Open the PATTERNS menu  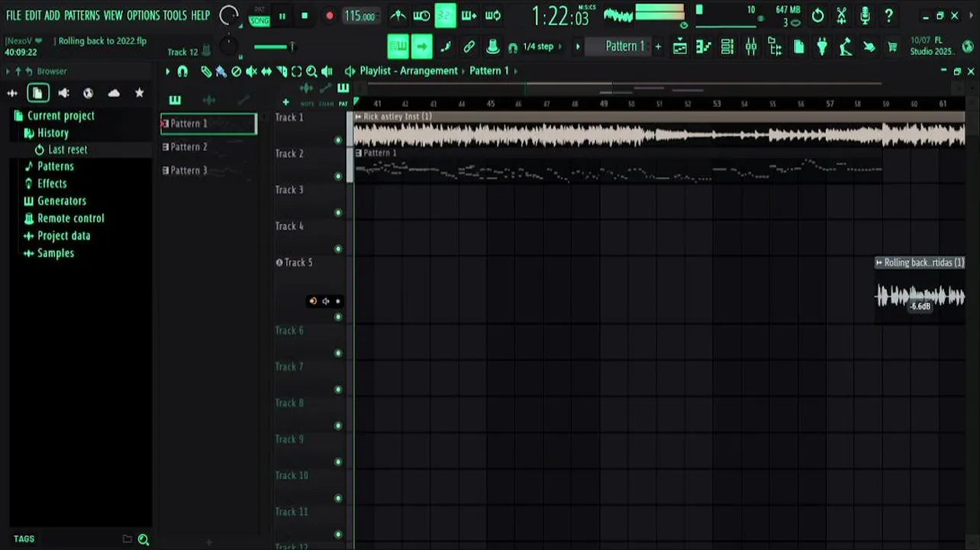[82, 15]
